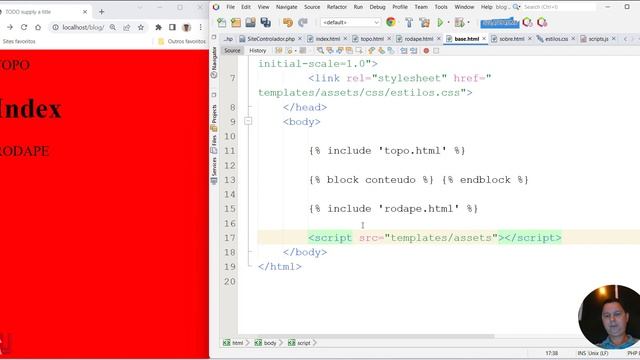Open the search options dropdown beside the Search field

516,7
